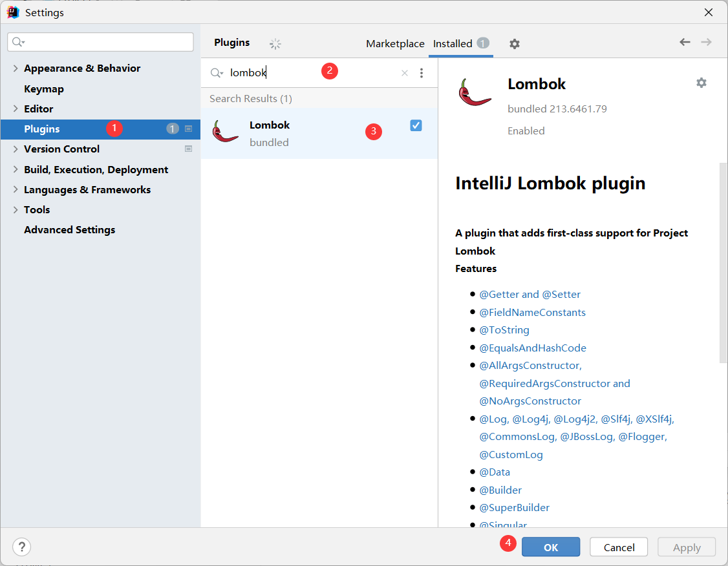Navigate back with the left arrow
The image size is (728, 566).
685,42
